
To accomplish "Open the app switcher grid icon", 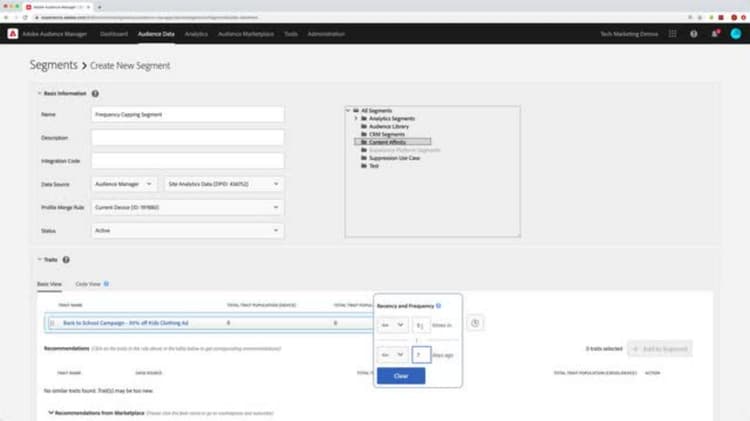I will [x=673, y=34].
